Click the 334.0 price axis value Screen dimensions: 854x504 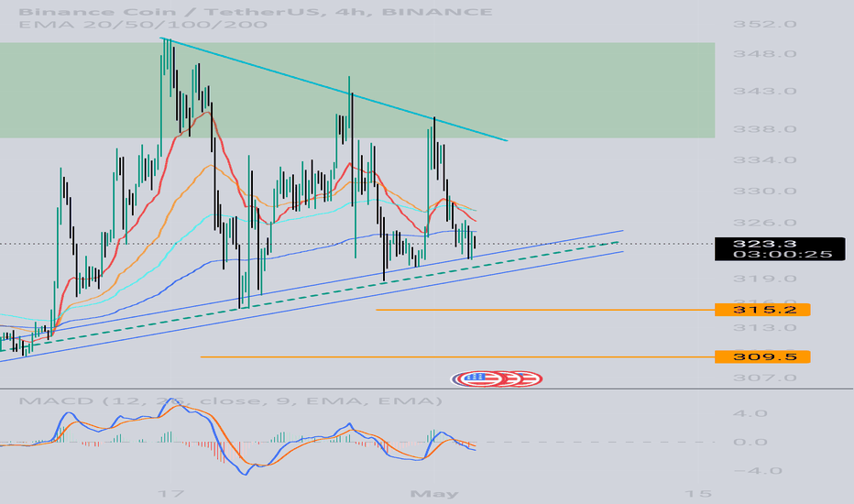(765, 160)
